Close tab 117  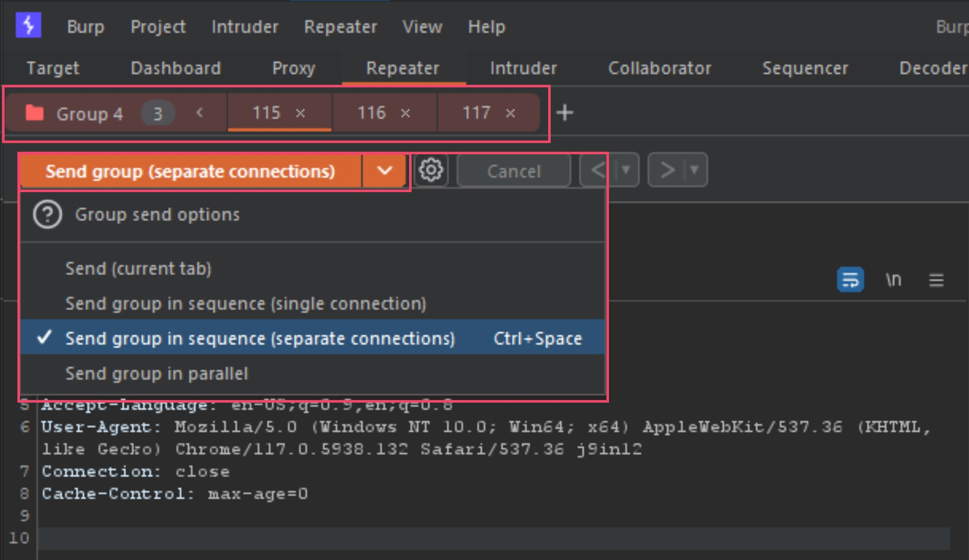point(510,113)
